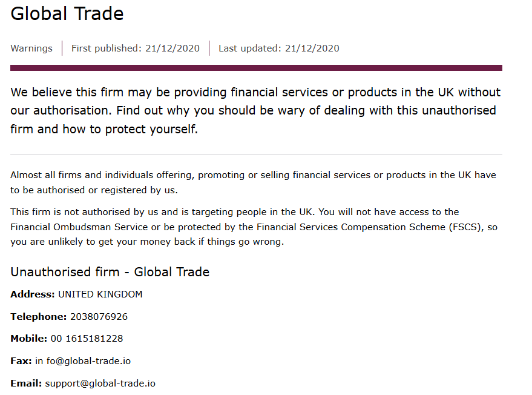Select the Warnings category label

tap(31, 48)
